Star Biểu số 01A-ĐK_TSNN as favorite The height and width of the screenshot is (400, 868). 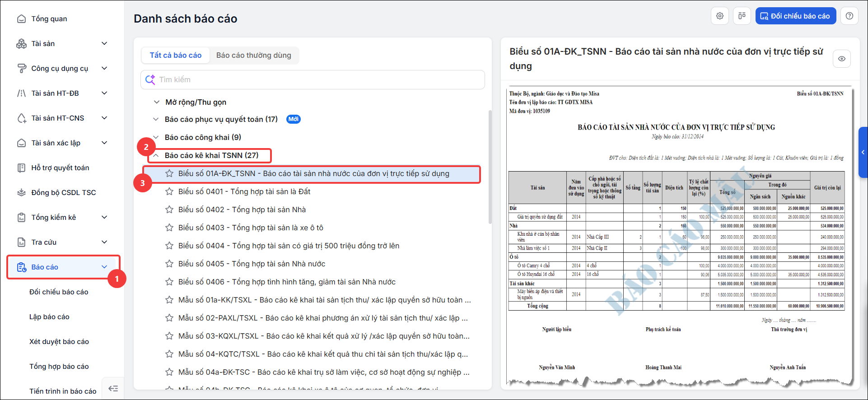169,173
